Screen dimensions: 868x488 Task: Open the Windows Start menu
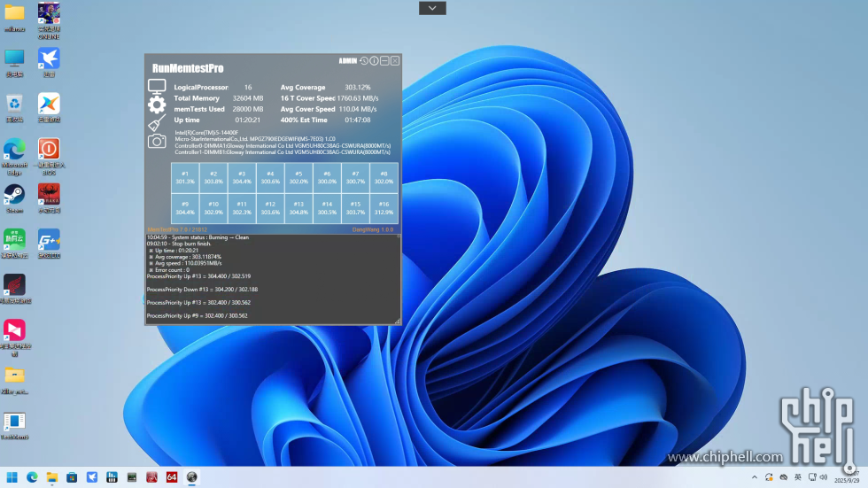click(x=12, y=477)
